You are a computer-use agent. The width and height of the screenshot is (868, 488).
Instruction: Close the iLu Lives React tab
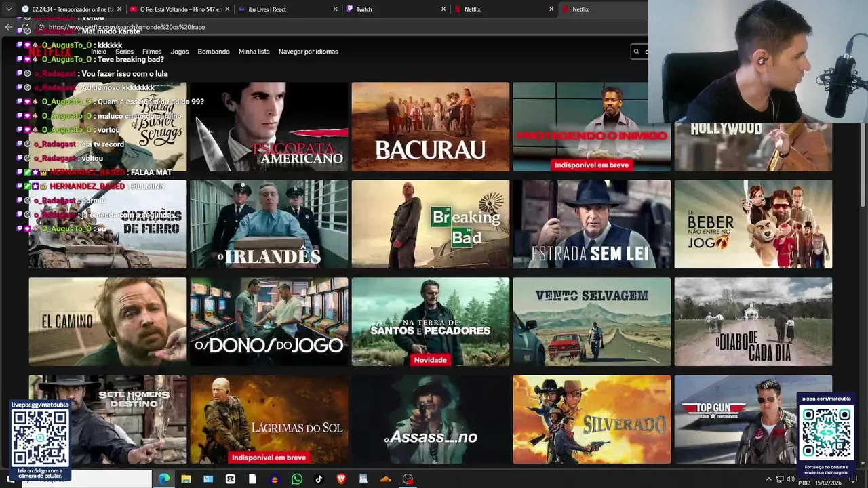pyautogui.click(x=335, y=9)
